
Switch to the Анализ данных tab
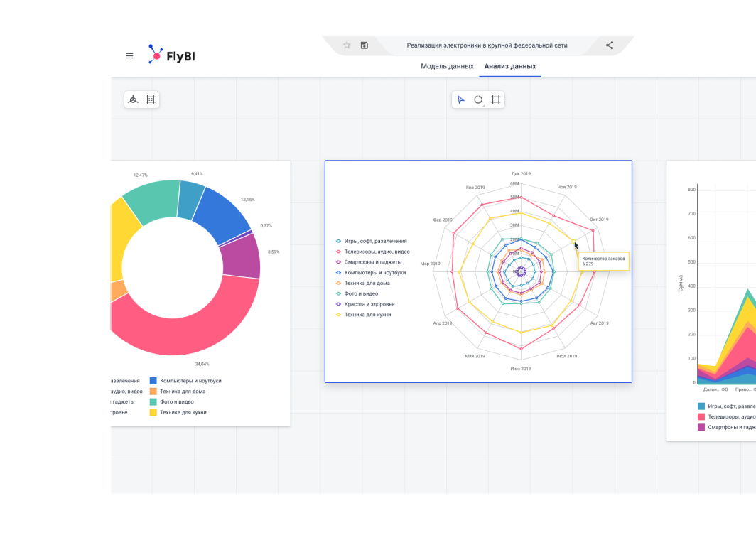click(510, 66)
